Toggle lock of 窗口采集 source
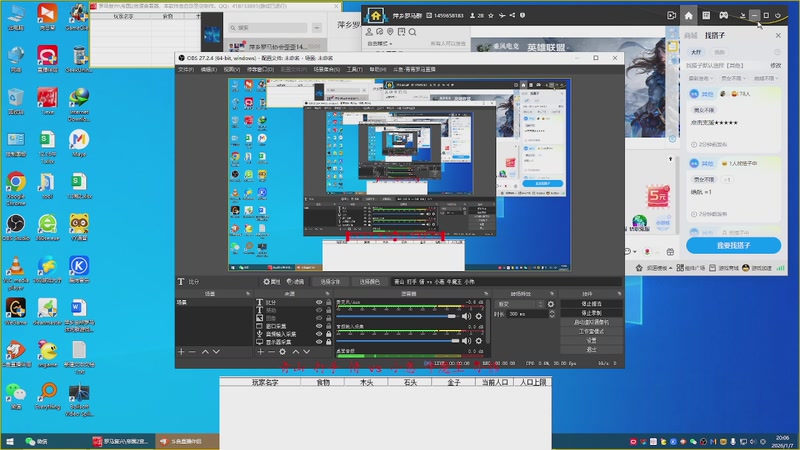This screenshot has width=800, height=450. pos(329,326)
